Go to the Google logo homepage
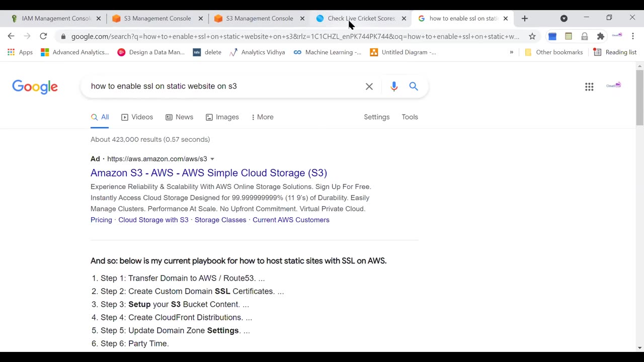The width and height of the screenshot is (644, 362). pyautogui.click(x=35, y=87)
